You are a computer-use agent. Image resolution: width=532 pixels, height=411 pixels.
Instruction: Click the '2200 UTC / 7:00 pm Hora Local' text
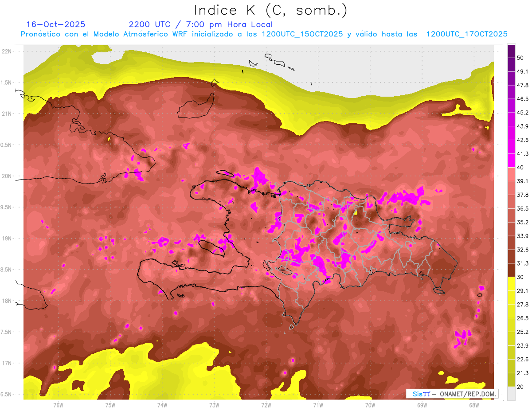[x=200, y=24]
